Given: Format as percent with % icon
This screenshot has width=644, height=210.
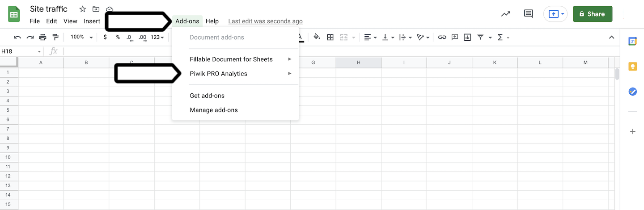Looking at the screenshot, I should coord(118,37).
